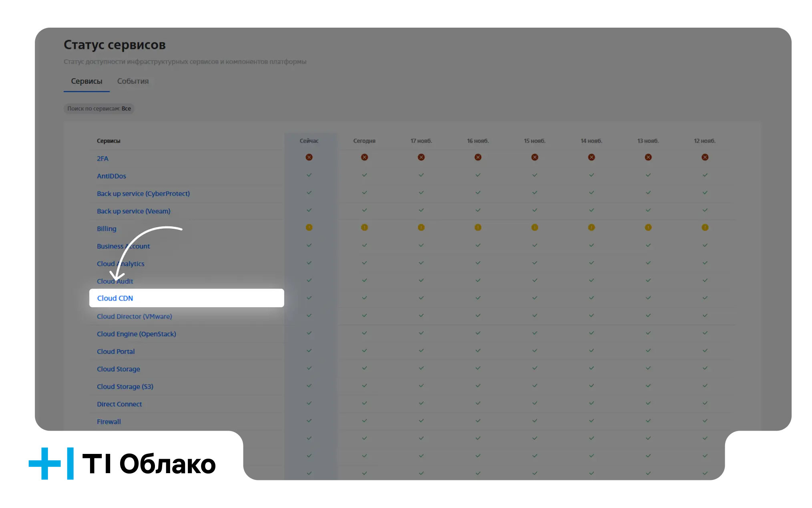
Task: Open Back up service (Veeam) link
Action: (134, 212)
